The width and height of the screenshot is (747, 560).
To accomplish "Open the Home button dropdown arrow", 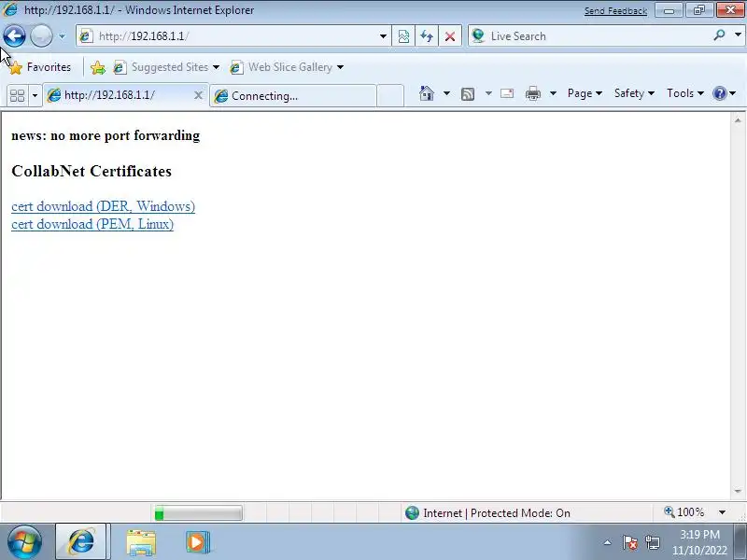I will click(446, 93).
